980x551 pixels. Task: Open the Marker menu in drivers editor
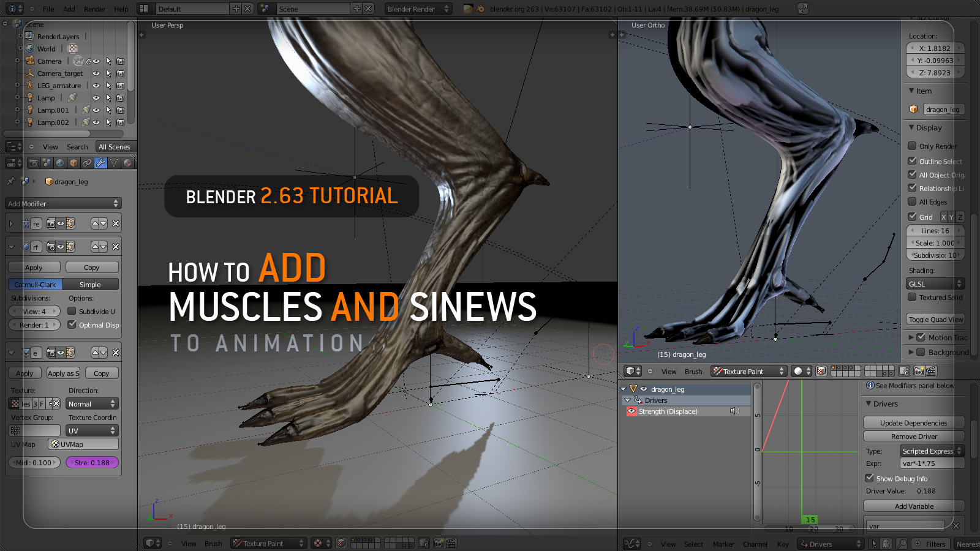723,544
